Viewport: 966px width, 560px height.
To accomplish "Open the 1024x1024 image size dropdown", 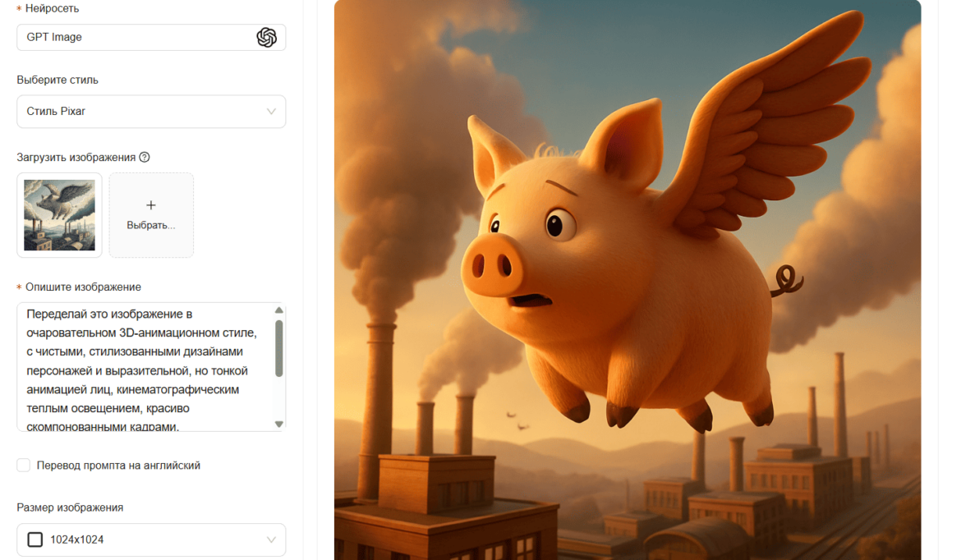I will 151,539.
